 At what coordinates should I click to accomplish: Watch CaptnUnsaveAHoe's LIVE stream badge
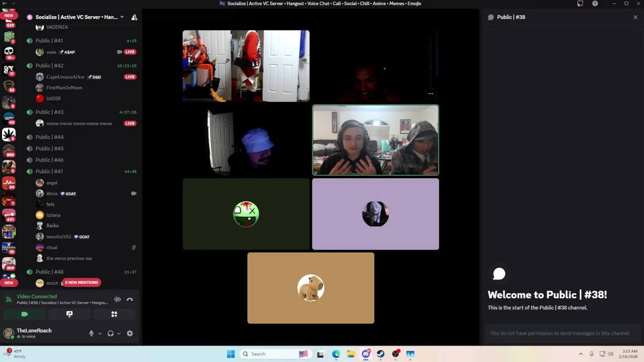[x=130, y=77]
